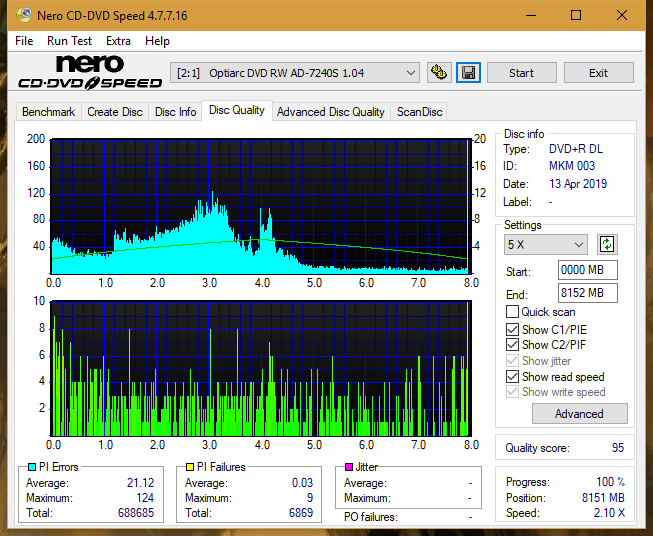Click the save floppy disk icon
Screen dimensions: 653x536
pos(469,73)
